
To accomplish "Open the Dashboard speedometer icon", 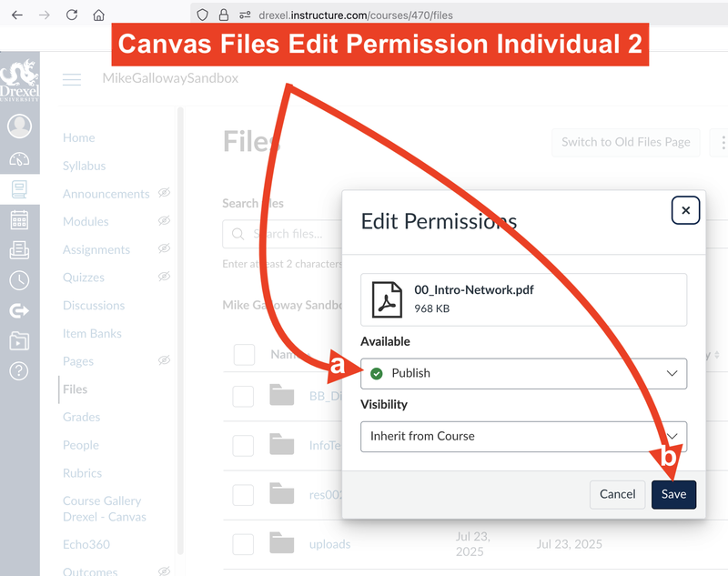I will (x=19, y=159).
